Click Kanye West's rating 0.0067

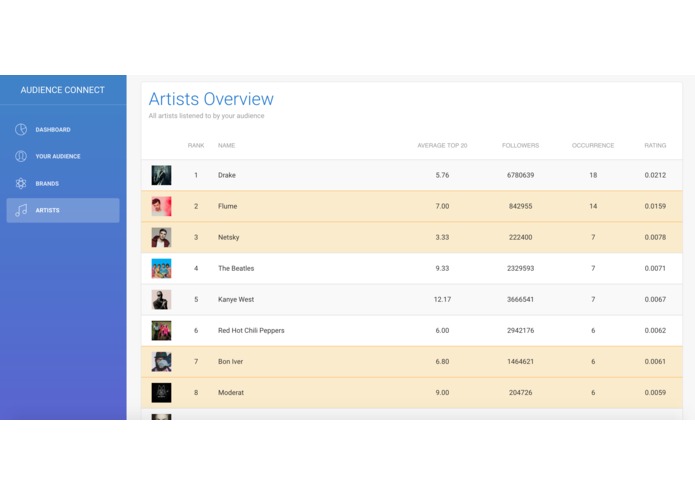(655, 300)
